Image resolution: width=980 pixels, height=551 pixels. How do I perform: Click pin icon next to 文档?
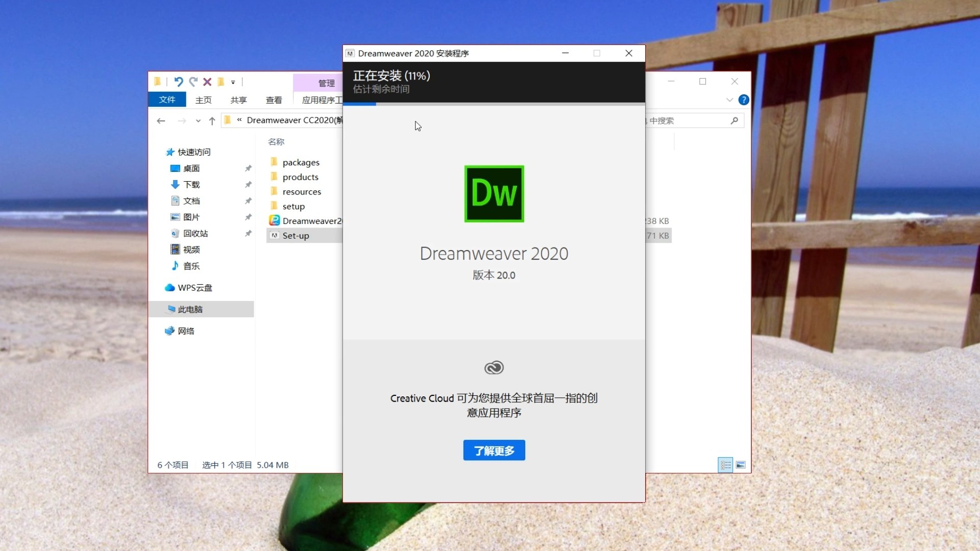(x=248, y=201)
